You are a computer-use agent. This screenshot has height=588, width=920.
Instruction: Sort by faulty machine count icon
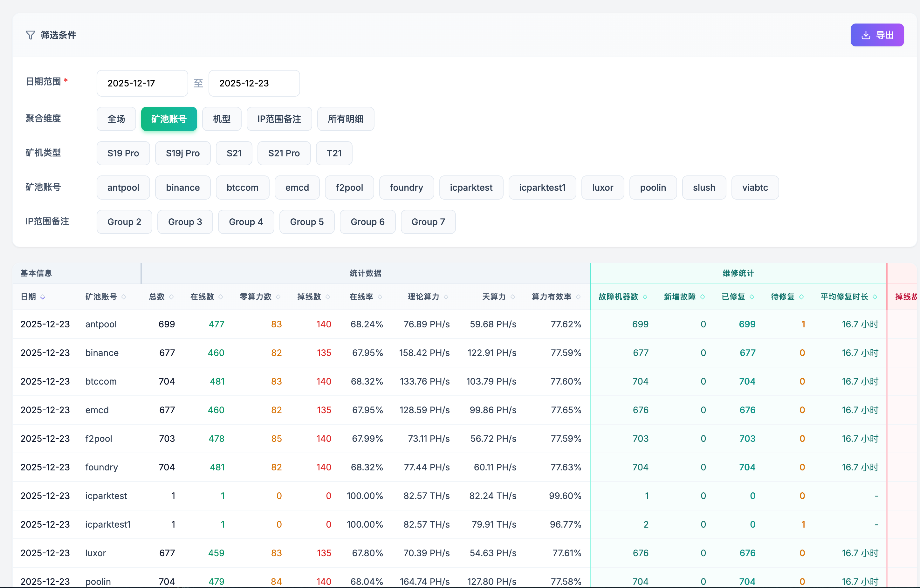[645, 297]
